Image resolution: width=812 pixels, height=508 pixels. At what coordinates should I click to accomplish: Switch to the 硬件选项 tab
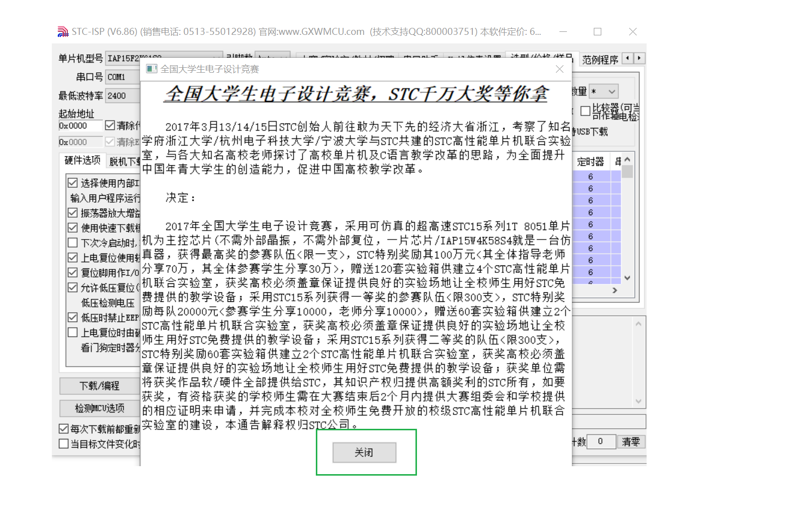coord(82,160)
